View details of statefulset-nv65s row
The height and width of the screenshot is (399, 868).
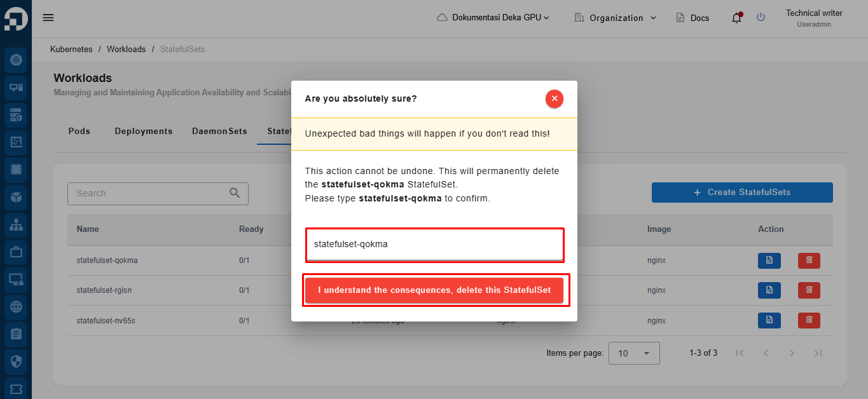(x=769, y=321)
